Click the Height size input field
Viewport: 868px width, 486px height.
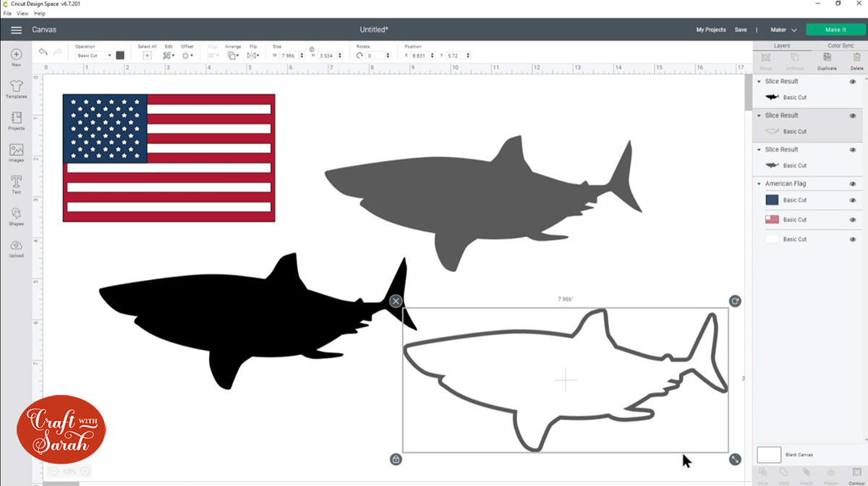[329, 56]
